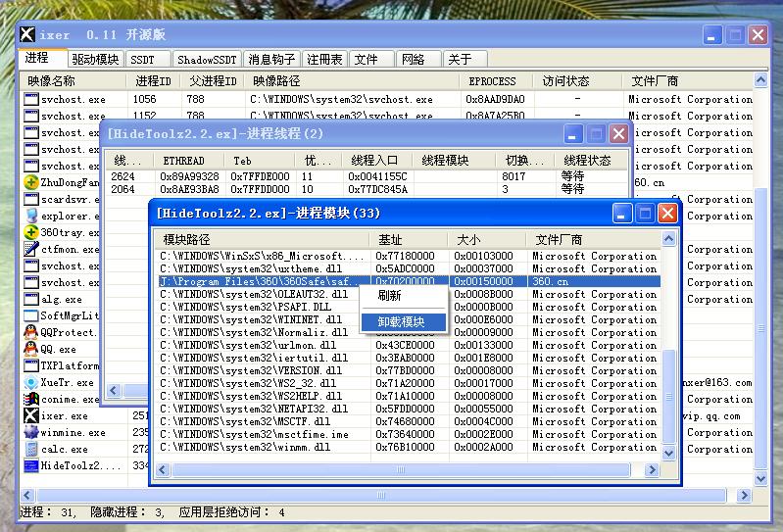Screen dimensions: 783x532
Task: Click main window horizontal scroll right arrow
Action: pos(744,495)
